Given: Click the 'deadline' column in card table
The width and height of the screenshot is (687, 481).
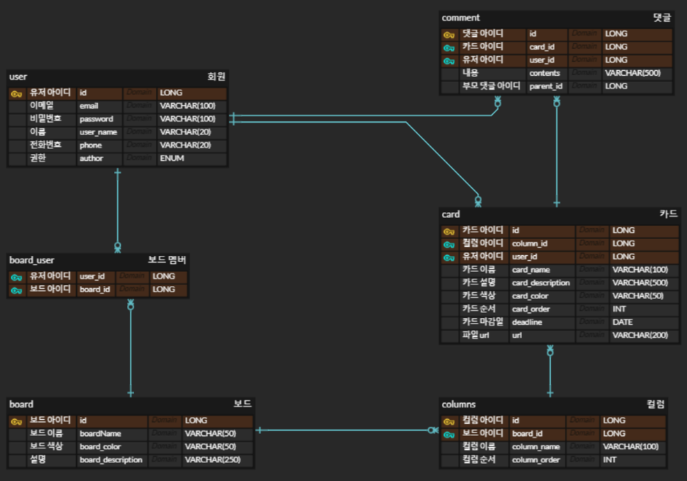Looking at the screenshot, I should point(527,322).
